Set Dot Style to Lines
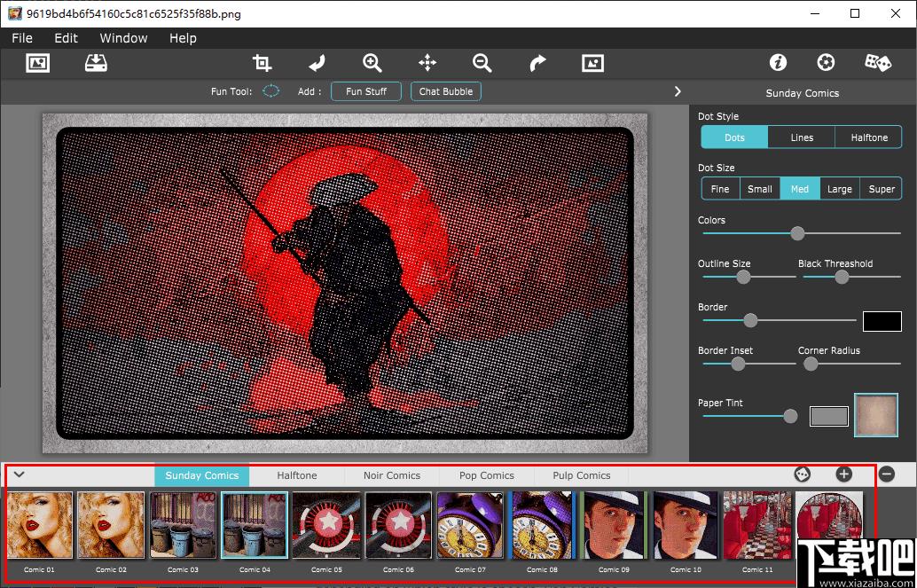917x588 pixels. coord(802,137)
